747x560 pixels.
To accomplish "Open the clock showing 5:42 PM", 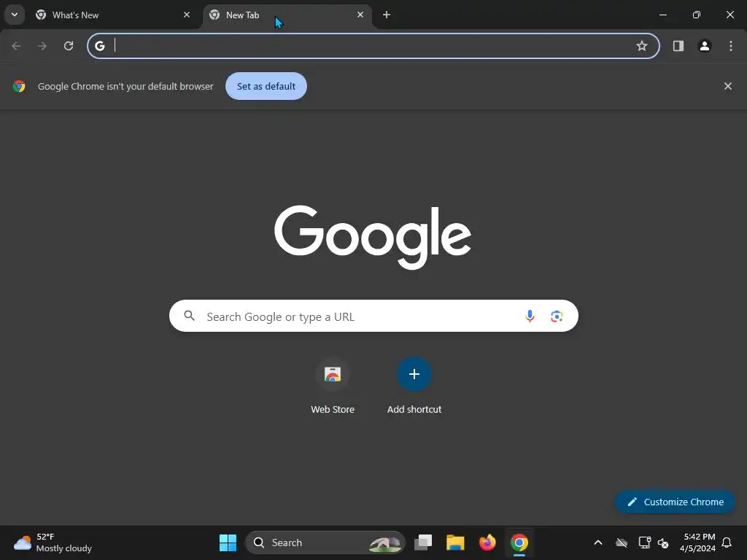I will click(x=698, y=542).
